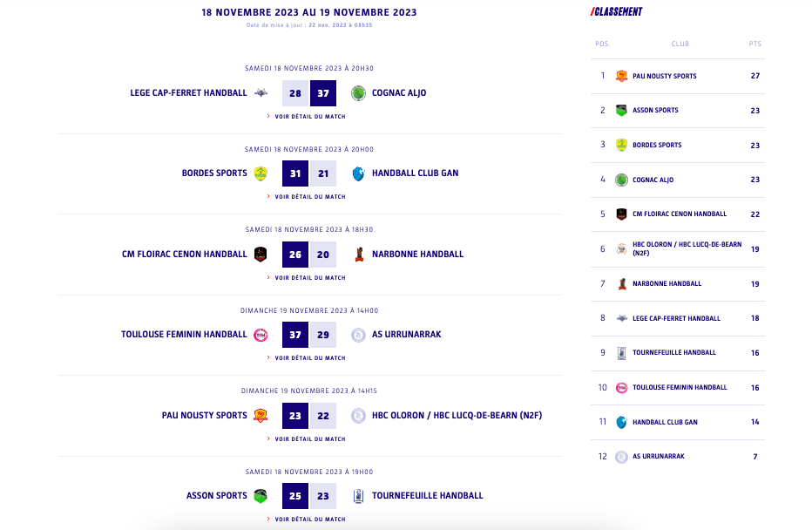
Task: Click the Pau Nousty Sports standings logo
Action: click(621, 76)
